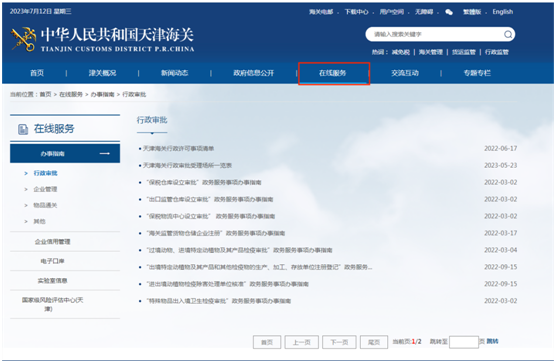Open the 出口监管仓库设立审批 guide link
This screenshot has width=556, height=363.
click(x=210, y=200)
